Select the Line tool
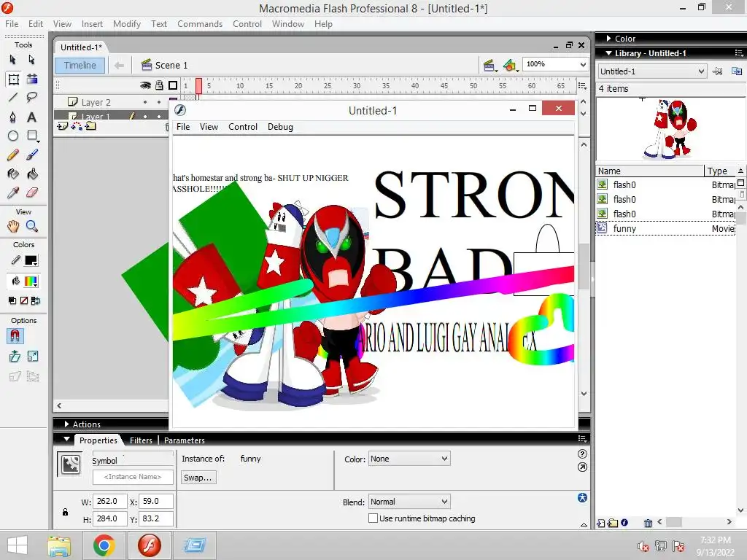 [x=13, y=98]
